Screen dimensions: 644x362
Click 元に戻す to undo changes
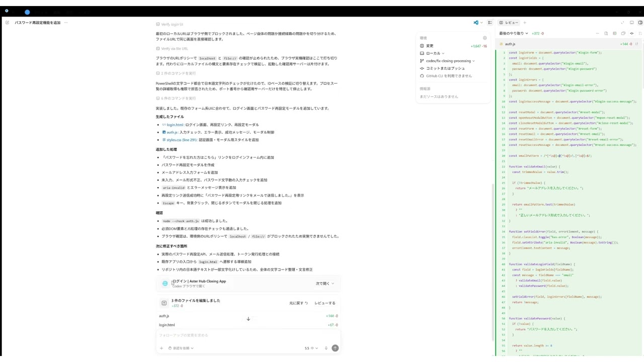click(x=298, y=303)
